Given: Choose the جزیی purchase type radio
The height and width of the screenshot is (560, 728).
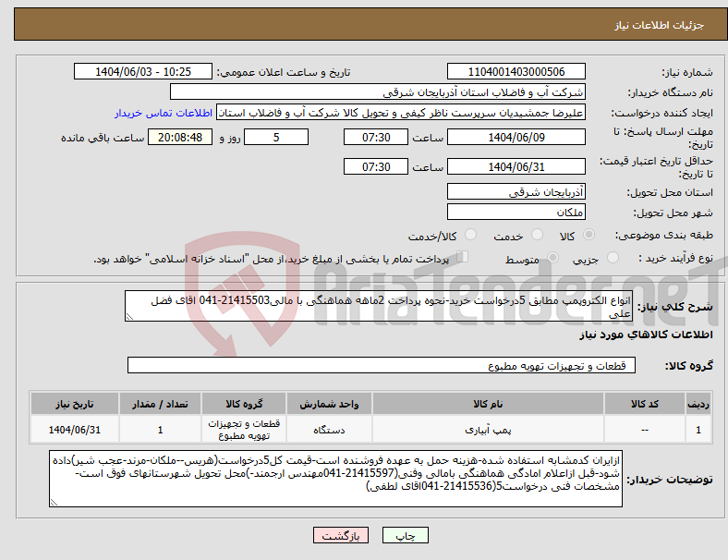Looking at the screenshot, I should pyautogui.click(x=613, y=257).
